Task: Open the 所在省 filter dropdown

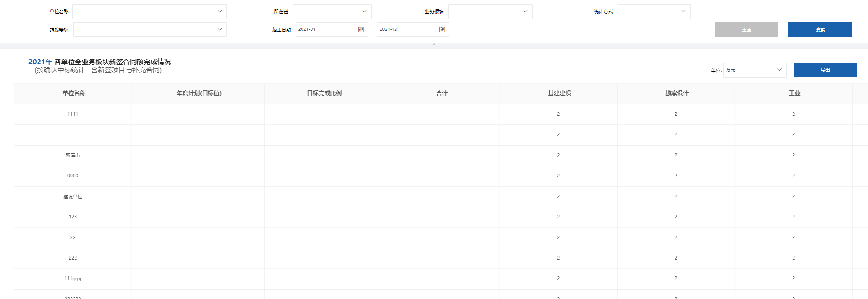Action: pyautogui.click(x=332, y=11)
